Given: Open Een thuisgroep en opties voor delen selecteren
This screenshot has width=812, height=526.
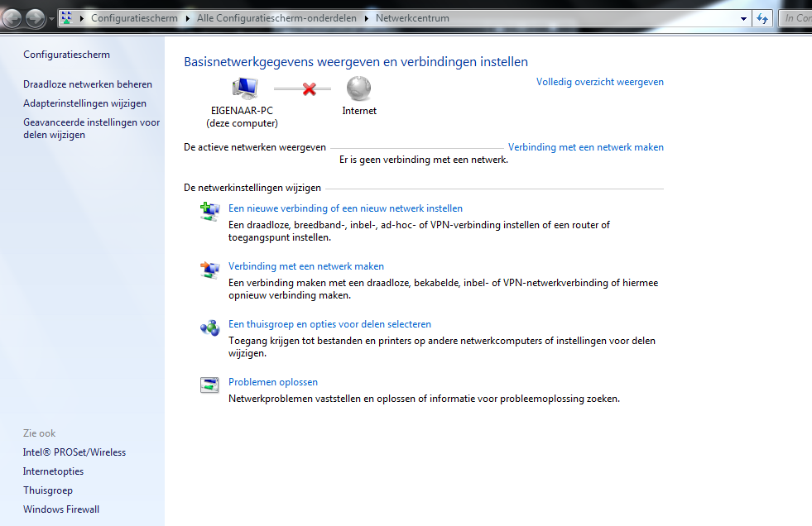Looking at the screenshot, I should (329, 324).
